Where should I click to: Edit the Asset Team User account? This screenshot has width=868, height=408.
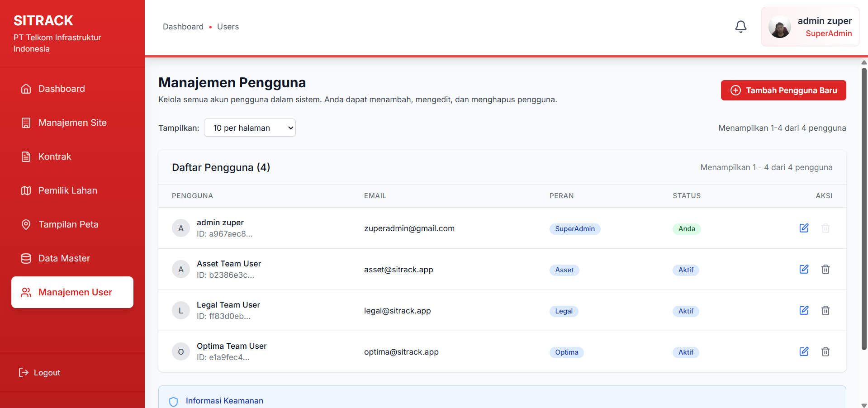(x=804, y=269)
